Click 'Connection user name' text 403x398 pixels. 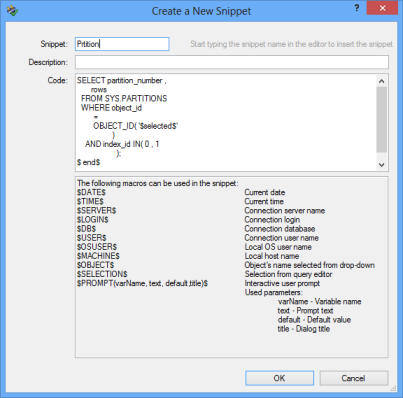tap(282, 238)
